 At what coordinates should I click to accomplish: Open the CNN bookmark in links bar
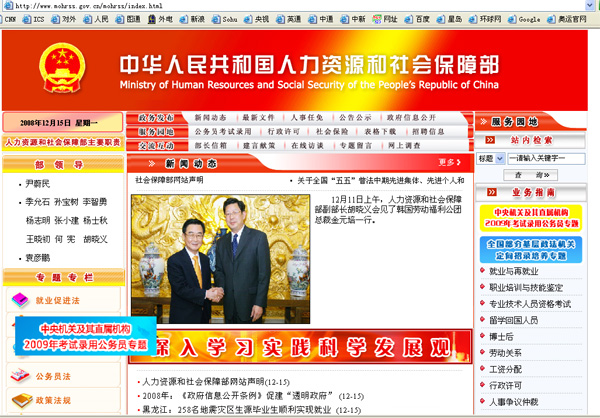point(11,19)
